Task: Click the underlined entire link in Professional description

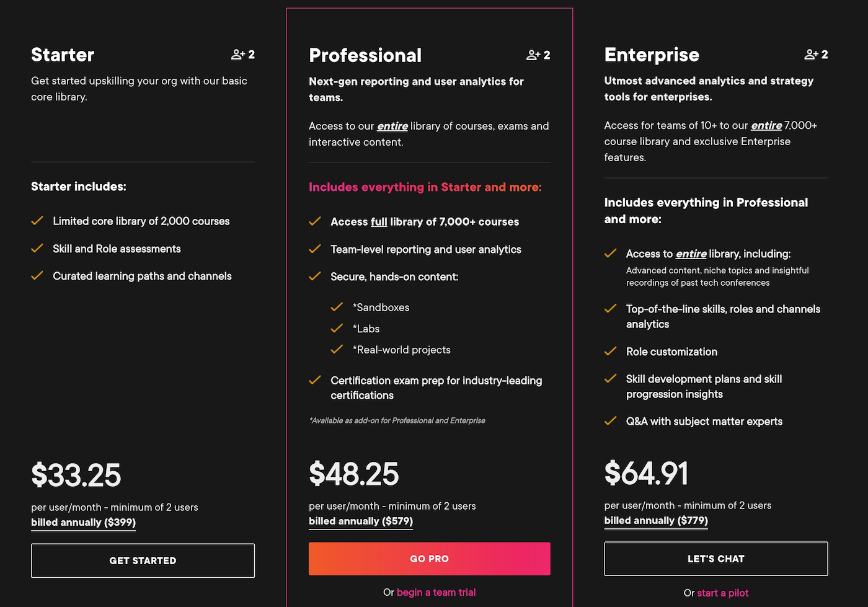Action: click(392, 126)
